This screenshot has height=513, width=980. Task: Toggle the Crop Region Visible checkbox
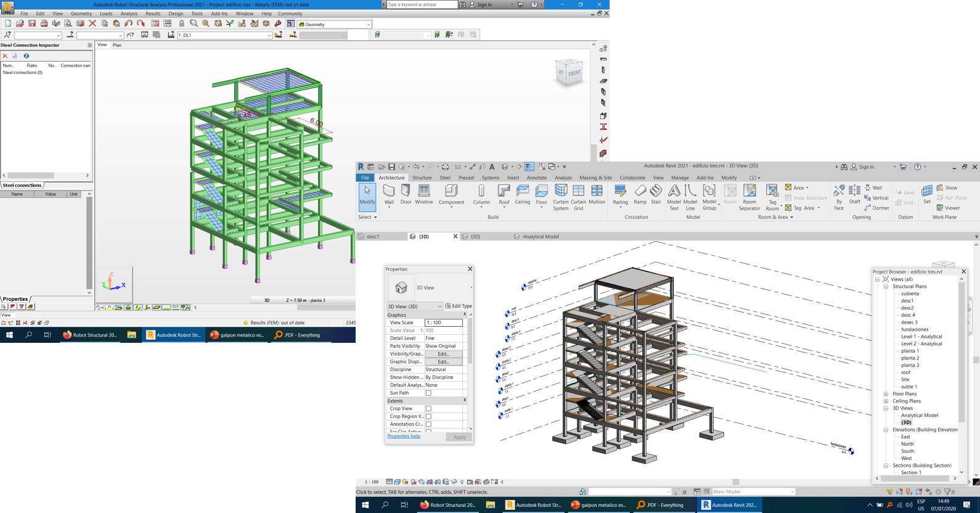[428, 416]
